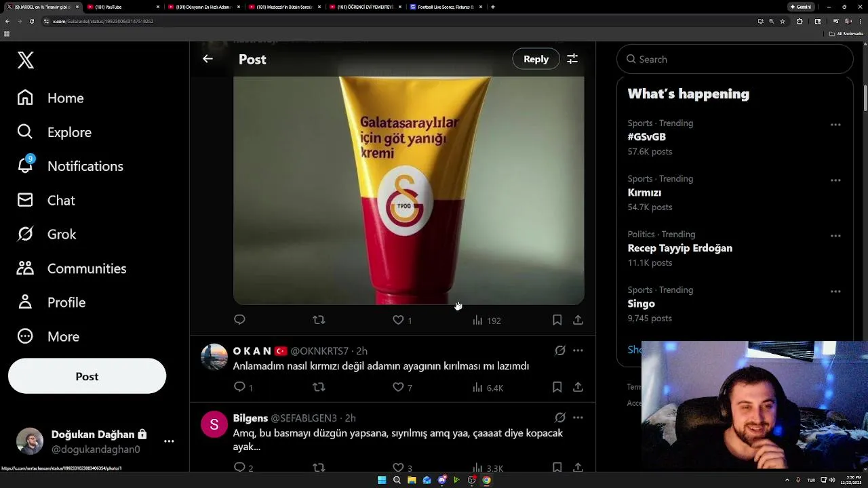The image size is (868, 488).
Task: Switch to the first YouTube browser tab
Action: [x=122, y=7]
